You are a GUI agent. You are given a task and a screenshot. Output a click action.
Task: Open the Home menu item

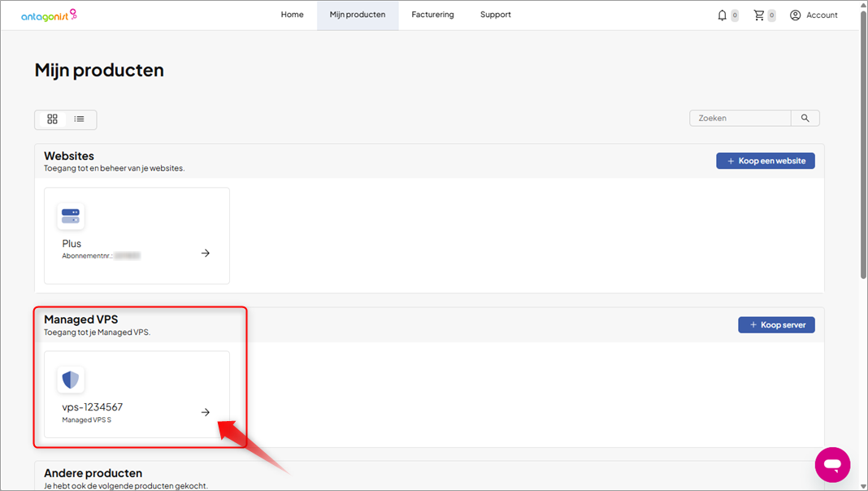pyautogui.click(x=292, y=15)
